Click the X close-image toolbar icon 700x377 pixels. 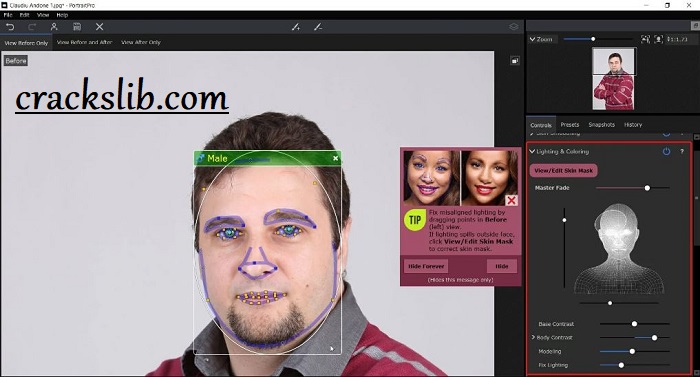pyautogui.click(x=100, y=27)
